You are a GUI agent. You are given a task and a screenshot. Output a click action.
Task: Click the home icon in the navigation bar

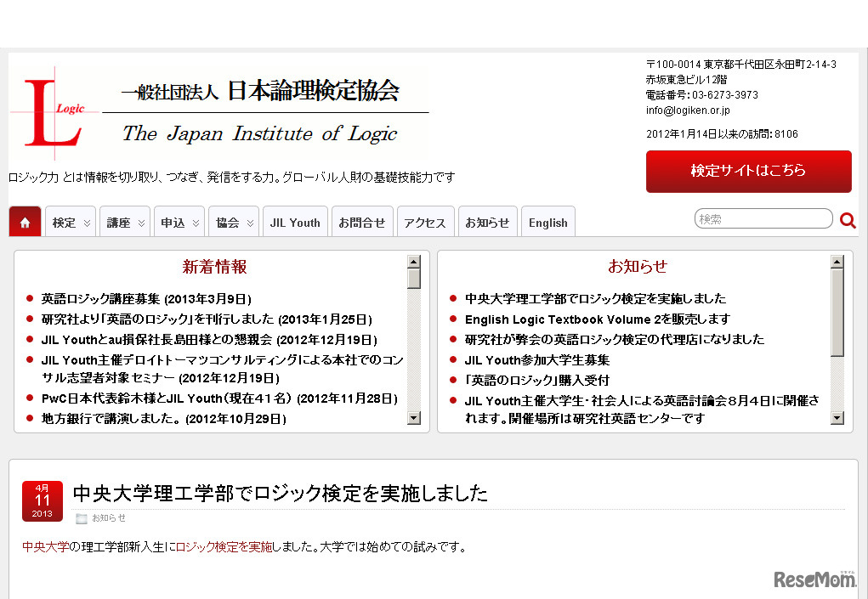pos(25,221)
